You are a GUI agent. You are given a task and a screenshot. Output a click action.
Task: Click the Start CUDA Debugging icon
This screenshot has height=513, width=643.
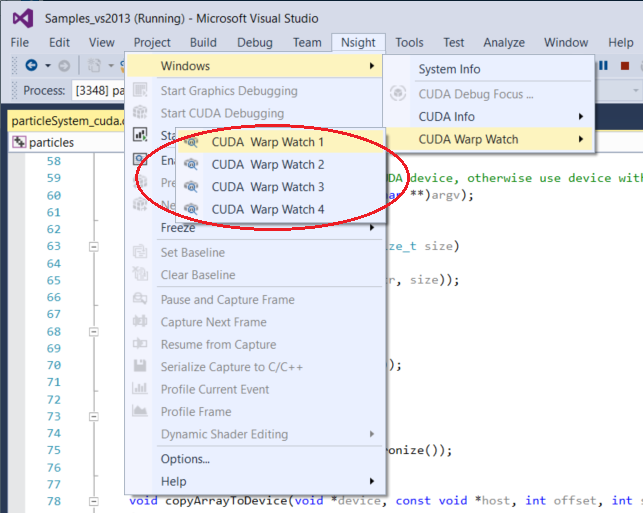pyautogui.click(x=140, y=112)
